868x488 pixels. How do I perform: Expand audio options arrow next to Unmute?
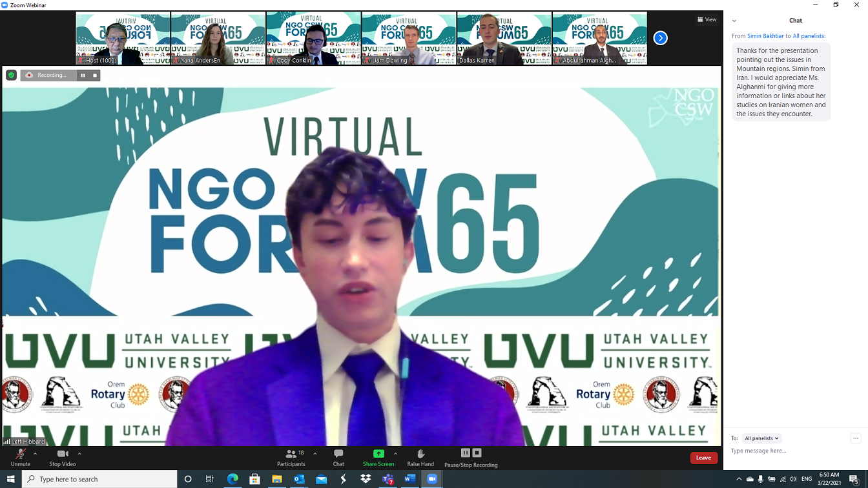[35, 454]
